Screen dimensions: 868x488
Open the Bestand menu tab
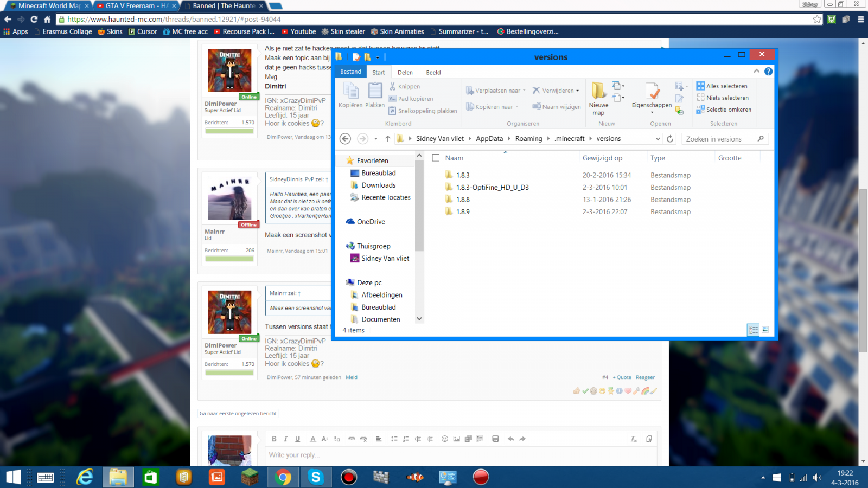coord(351,72)
